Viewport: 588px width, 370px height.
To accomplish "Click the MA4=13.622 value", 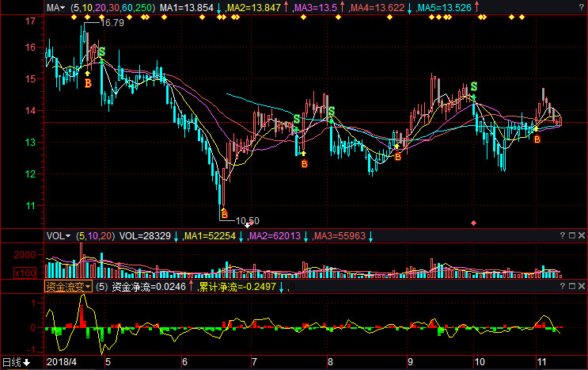I will tap(377, 7).
